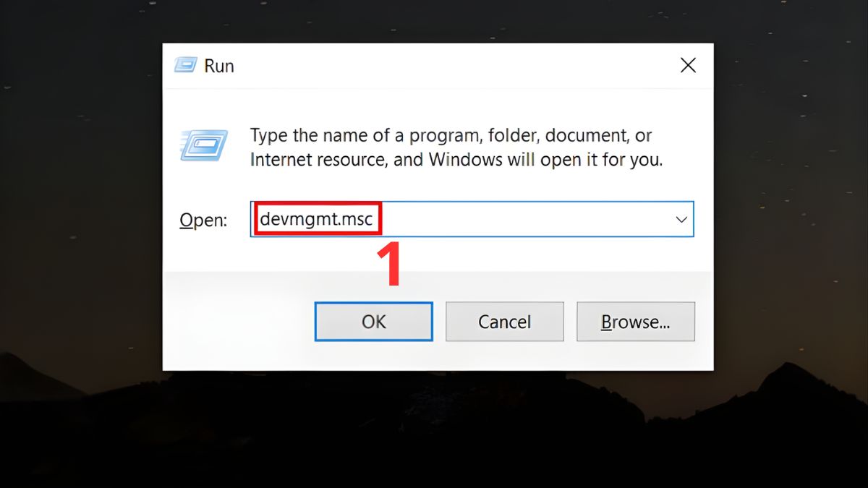This screenshot has width=868, height=488.
Task: Cancel the Run dialog
Action: (504, 322)
